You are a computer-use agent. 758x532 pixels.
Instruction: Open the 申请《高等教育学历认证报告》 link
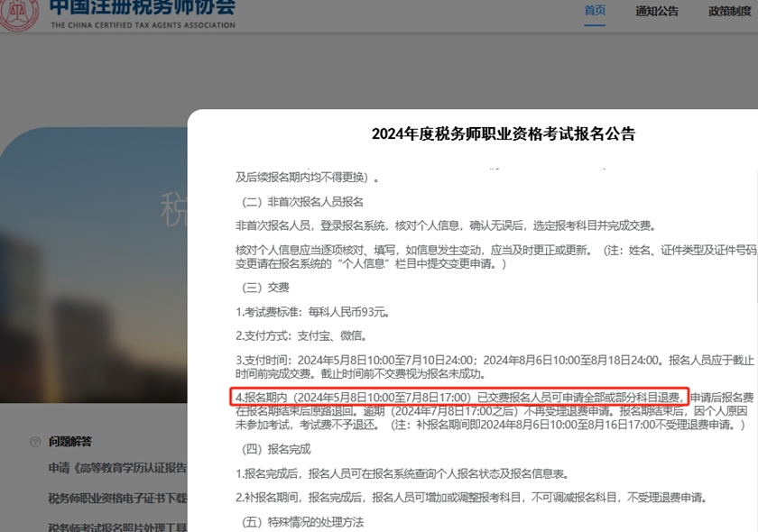click(x=117, y=466)
